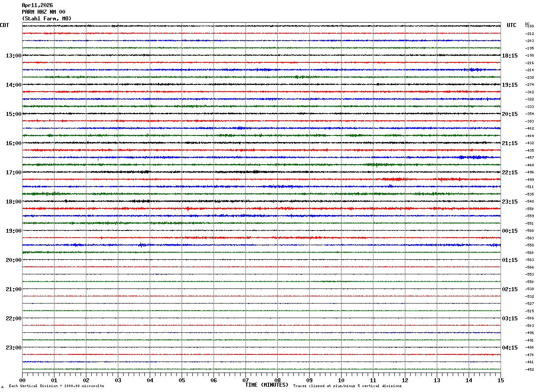
Task: Click the DC offset value "-480"
Action: [529, 347]
